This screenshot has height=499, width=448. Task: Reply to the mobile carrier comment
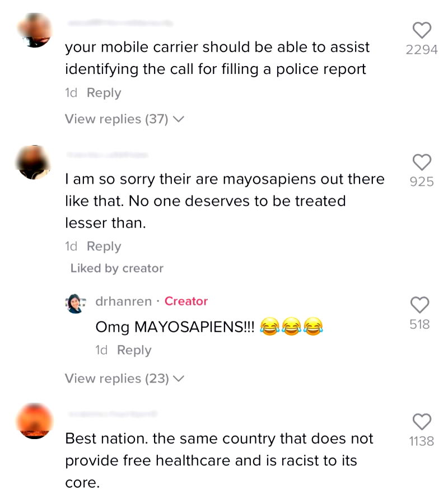104,93
